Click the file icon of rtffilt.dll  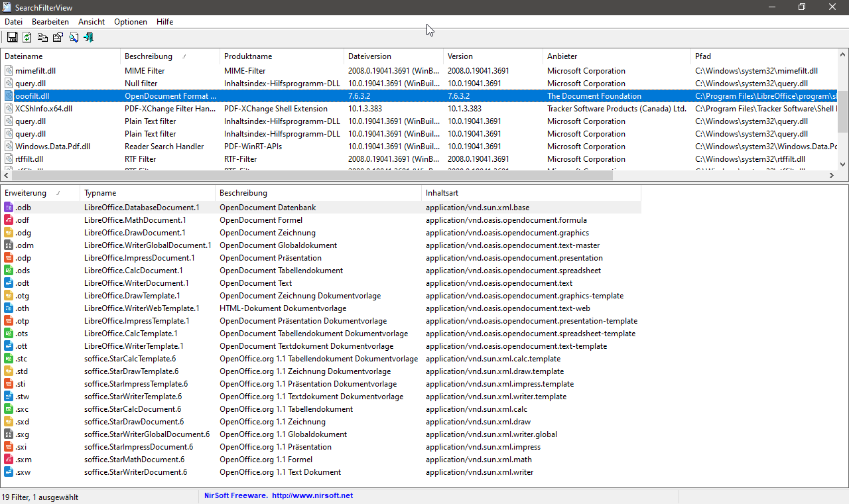9,159
